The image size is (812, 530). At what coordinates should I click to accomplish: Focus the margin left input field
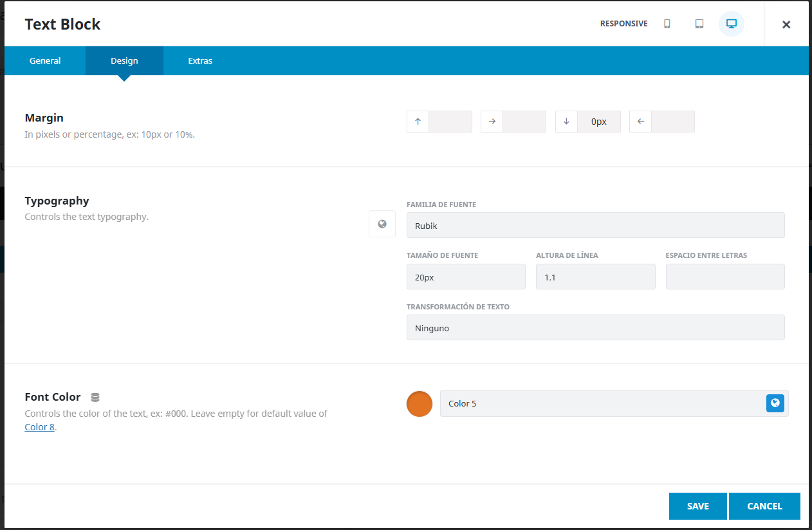pyautogui.click(x=673, y=122)
